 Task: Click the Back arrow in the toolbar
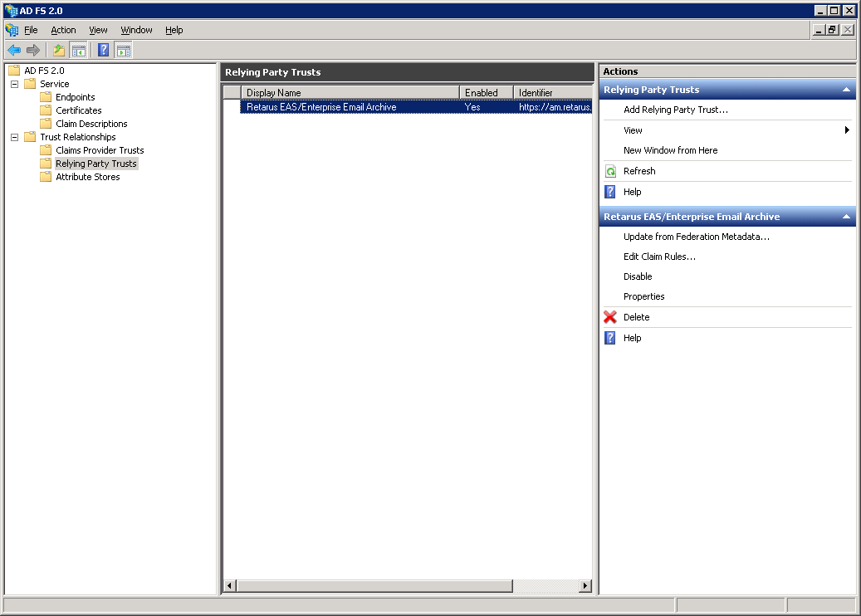(x=14, y=51)
